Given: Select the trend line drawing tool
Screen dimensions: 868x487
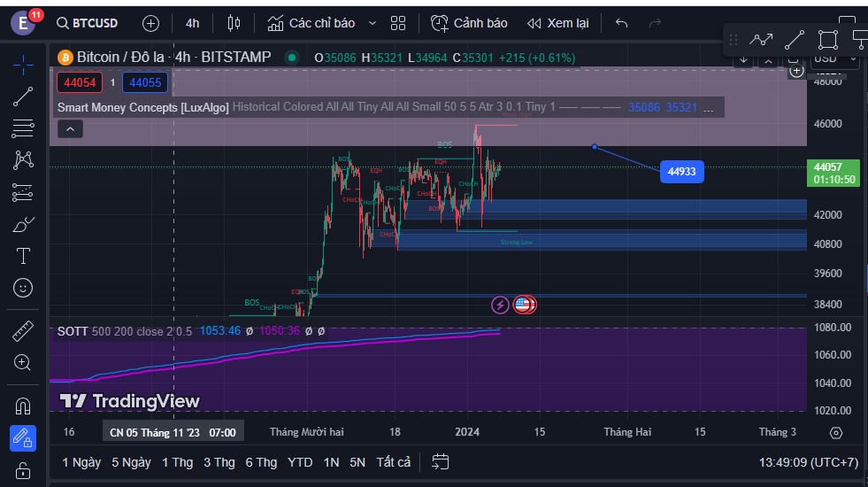Looking at the screenshot, I should (23, 97).
